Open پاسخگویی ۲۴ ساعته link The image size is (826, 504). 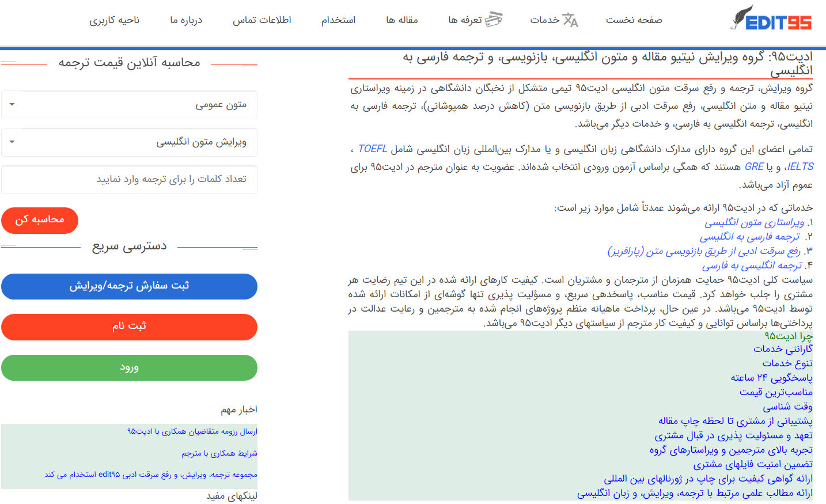point(772,378)
